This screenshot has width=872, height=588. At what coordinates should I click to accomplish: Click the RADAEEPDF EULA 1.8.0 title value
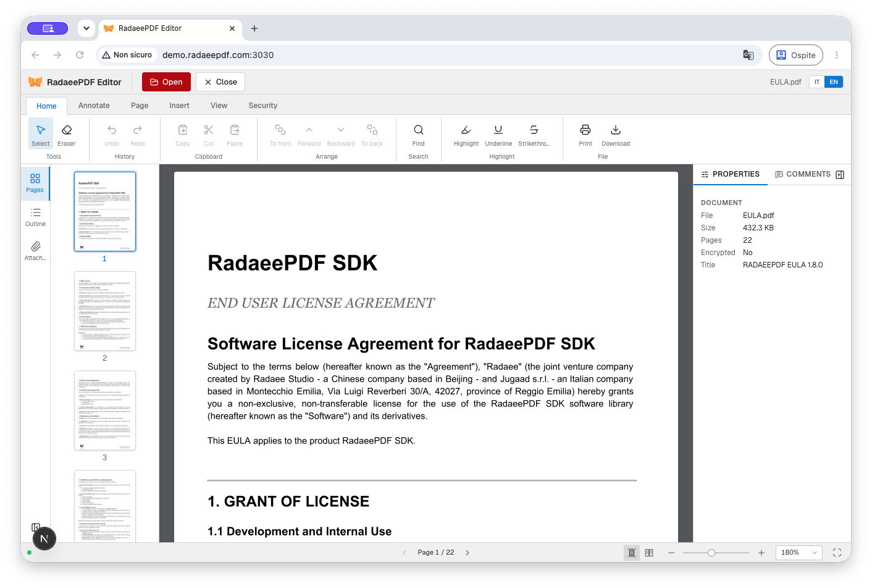tap(783, 265)
